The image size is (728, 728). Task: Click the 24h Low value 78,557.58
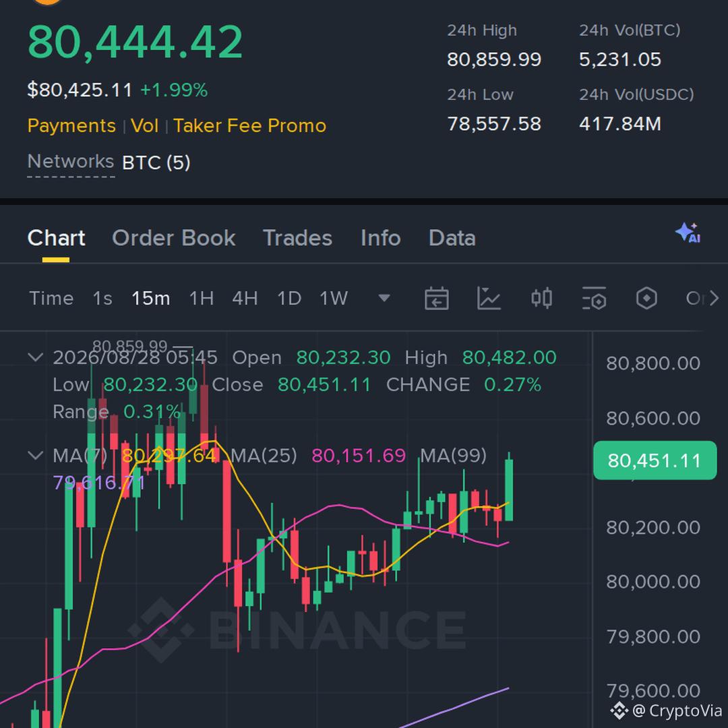coord(494,124)
